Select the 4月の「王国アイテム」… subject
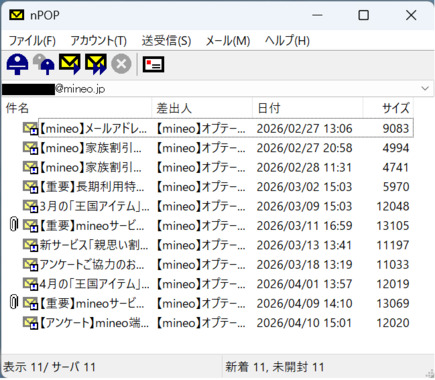 pyautogui.click(x=94, y=284)
